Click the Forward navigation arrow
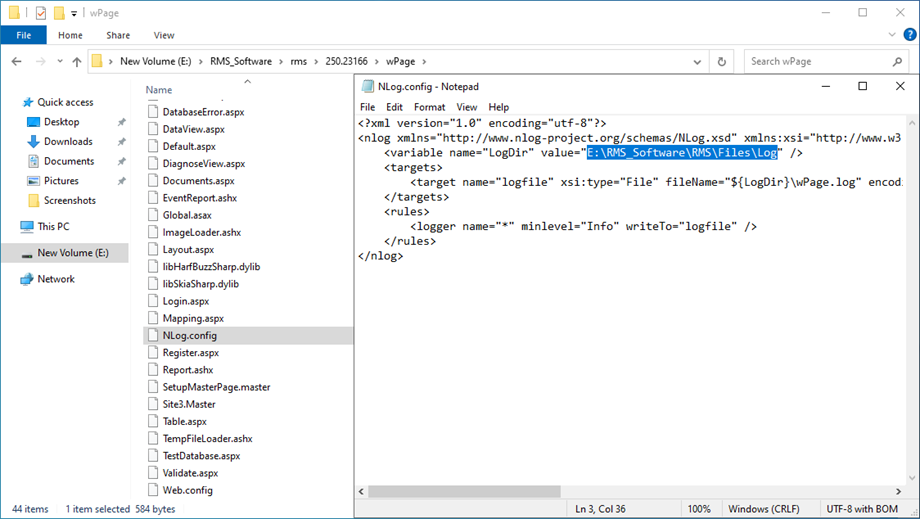Viewport: 920px width, 519px height. click(40, 61)
